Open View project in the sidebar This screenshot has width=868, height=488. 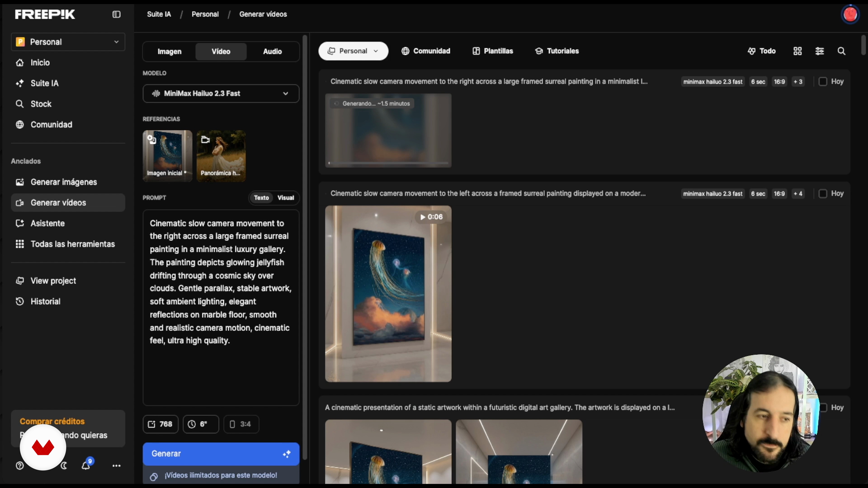[x=68, y=281]
